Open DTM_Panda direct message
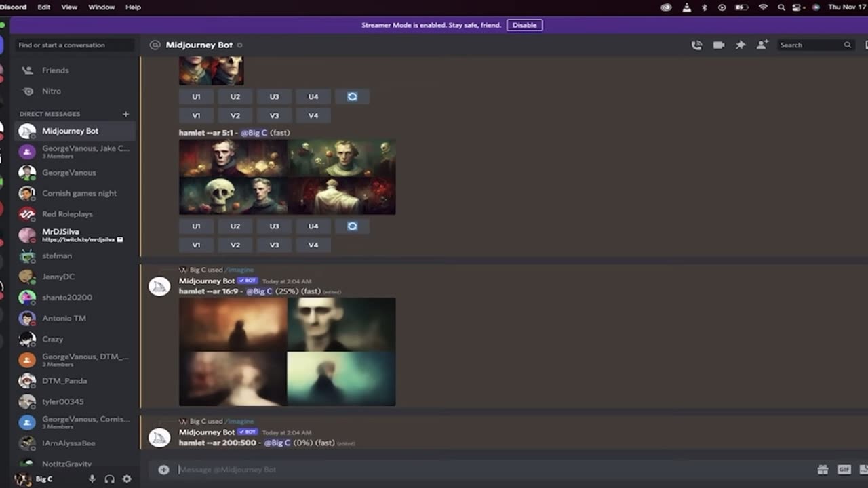This screenshot has width=868, height=488. point(75,381)
